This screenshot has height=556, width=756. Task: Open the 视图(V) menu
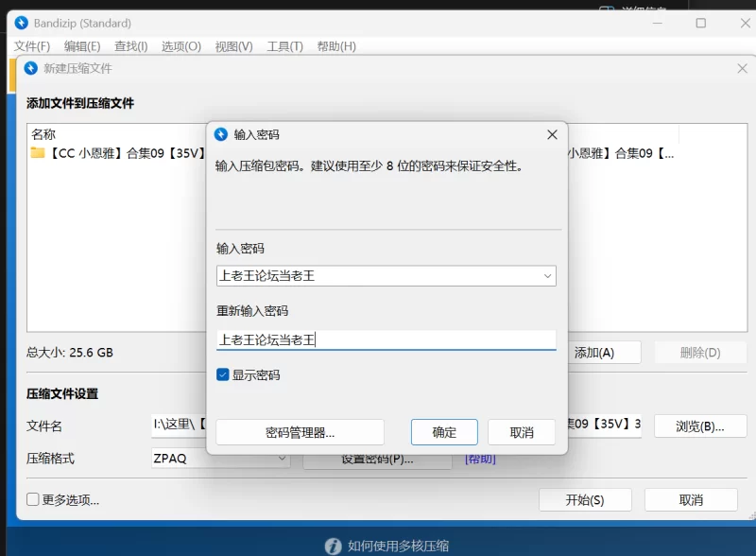233,46
